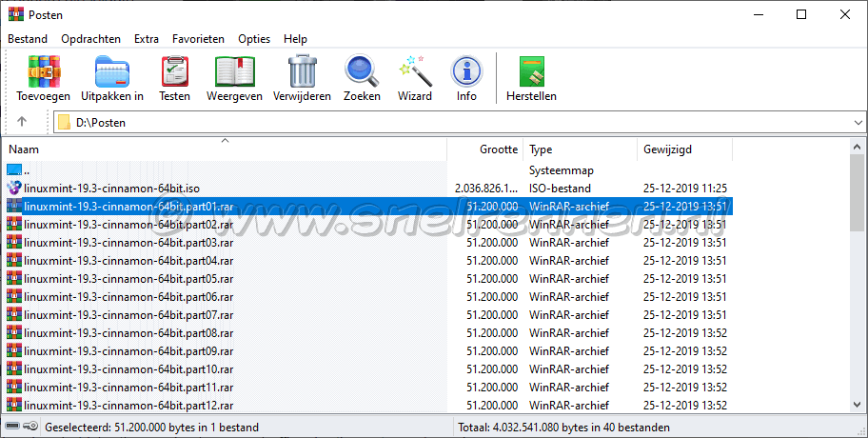Screen dimensions: 868x438
Task: Go up one folder with arrow icon
Action: (x=22, y=121)
